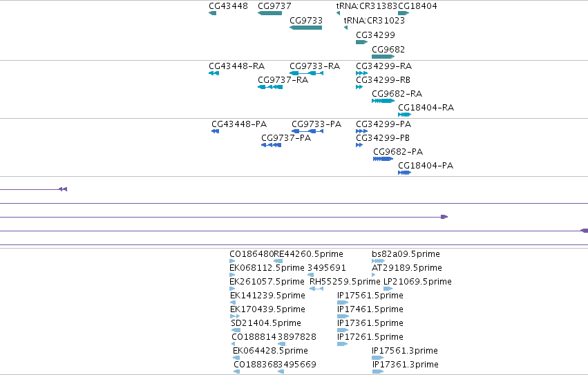Select the RH55259.5prime EST label
Image resolution: width=588 pixels, height=375 pixels.
345,282
